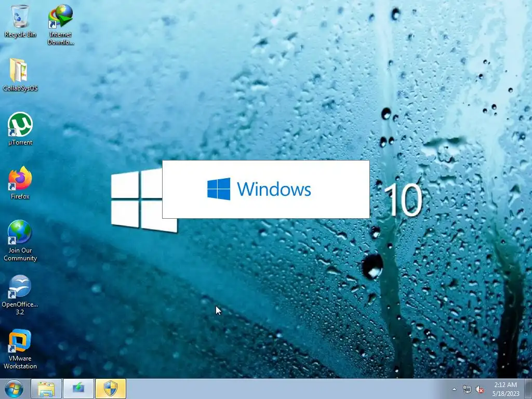Select the CollabSysOS folder icon
The width and height of the screenshot is (532, 399).
pyautogui.click(x=20, y=75)
